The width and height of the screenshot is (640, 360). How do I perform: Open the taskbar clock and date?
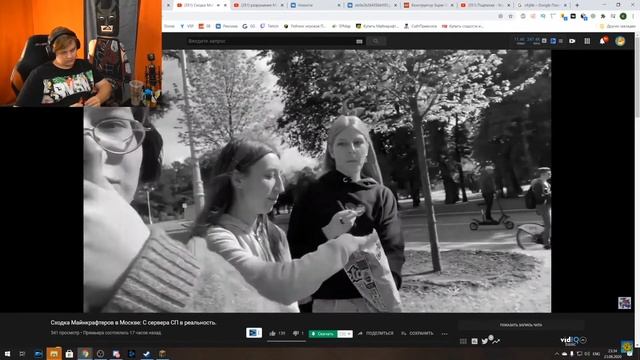click(613, 353)
